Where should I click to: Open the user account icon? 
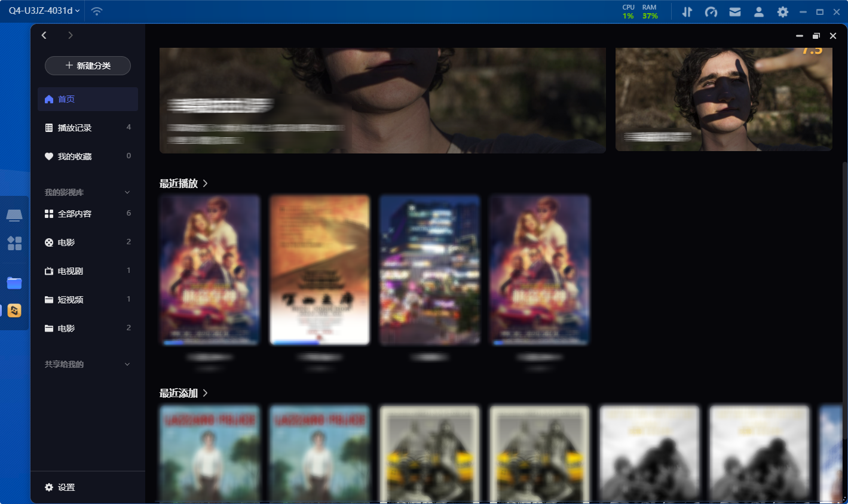click(759, 12)
